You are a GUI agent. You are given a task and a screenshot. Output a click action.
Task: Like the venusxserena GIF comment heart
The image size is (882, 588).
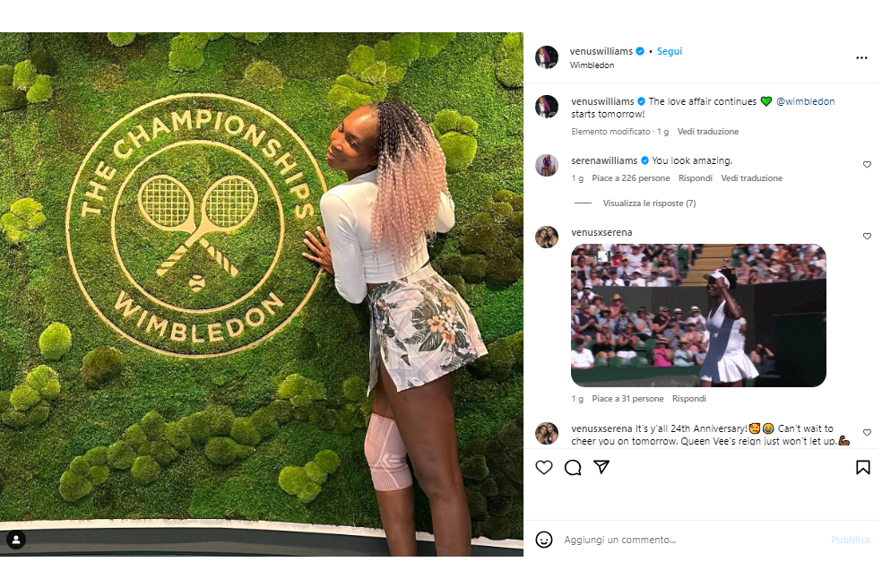point(867,237)
